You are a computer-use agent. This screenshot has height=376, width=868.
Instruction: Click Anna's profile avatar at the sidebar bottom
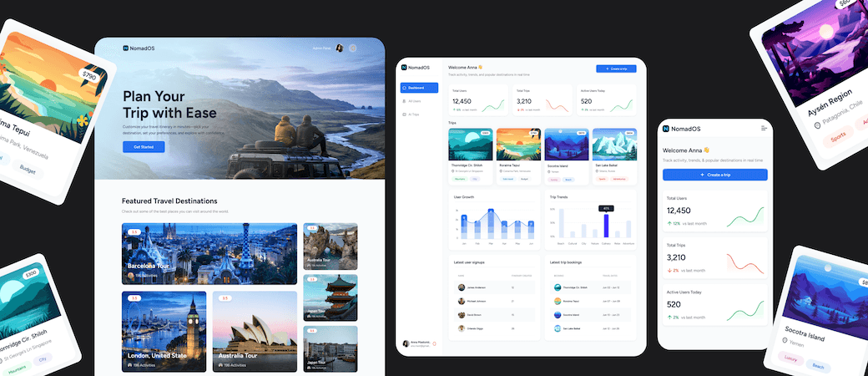point(406,344)
